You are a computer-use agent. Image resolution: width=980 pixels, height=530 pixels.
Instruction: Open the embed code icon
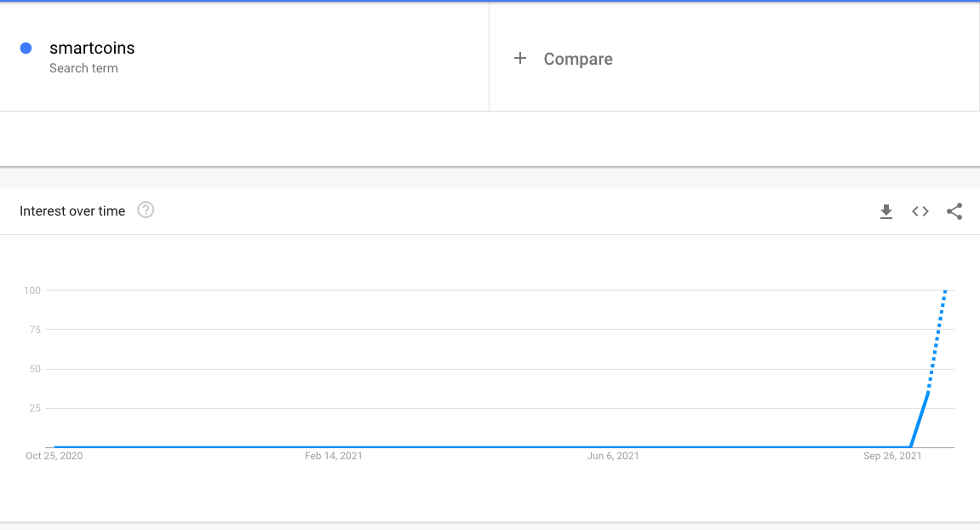[920, 211]
